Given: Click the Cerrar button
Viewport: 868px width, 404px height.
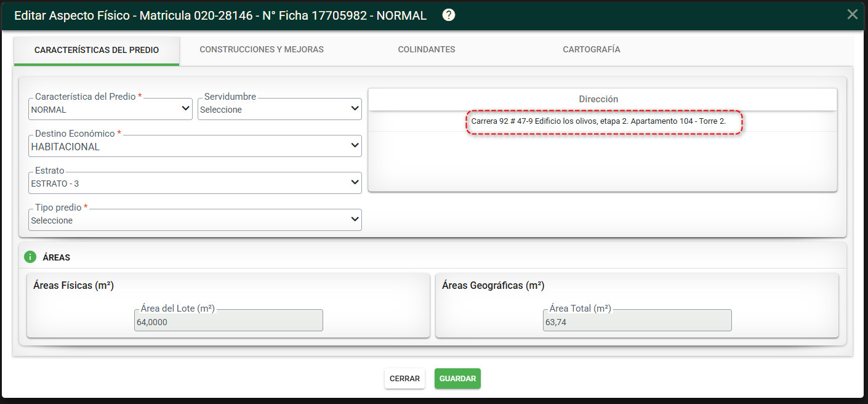Looking at the screenshot, I should point(404,379).
